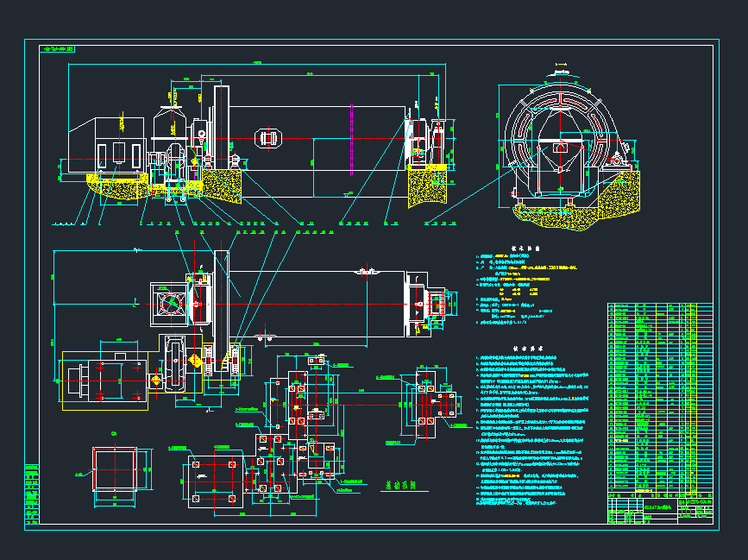
Task: Click the oval manhole cover on the mill cylinder
Action: 269,139
